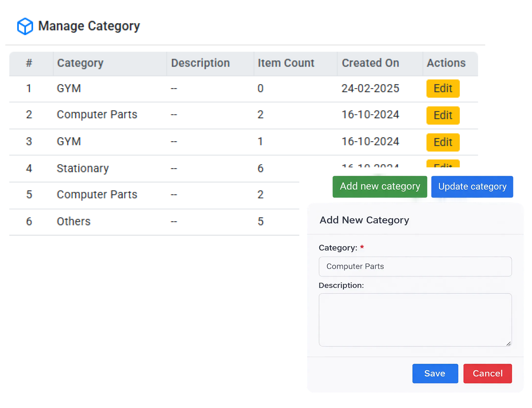Edit the Computer Parts category in row 2

443,115
